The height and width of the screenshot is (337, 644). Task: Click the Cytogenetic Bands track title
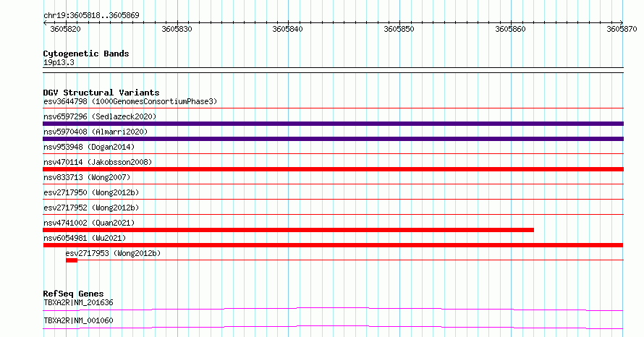click(86, 54)
